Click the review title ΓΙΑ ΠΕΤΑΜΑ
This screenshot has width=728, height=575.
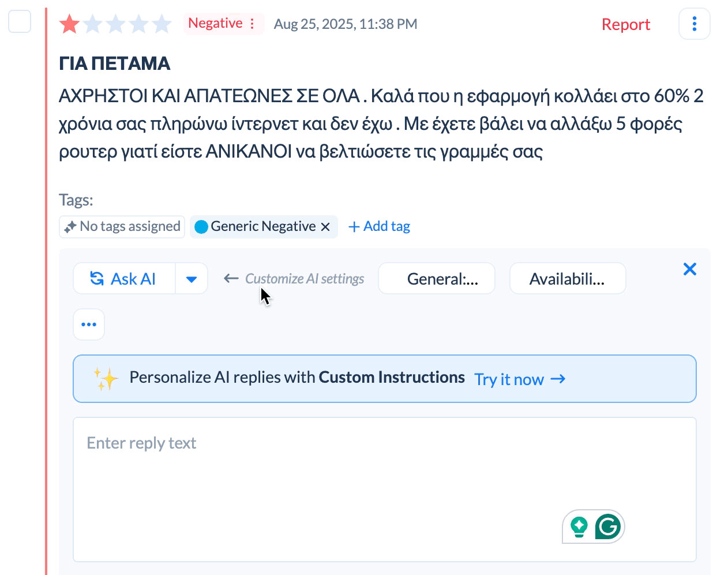tap(115, 64)
